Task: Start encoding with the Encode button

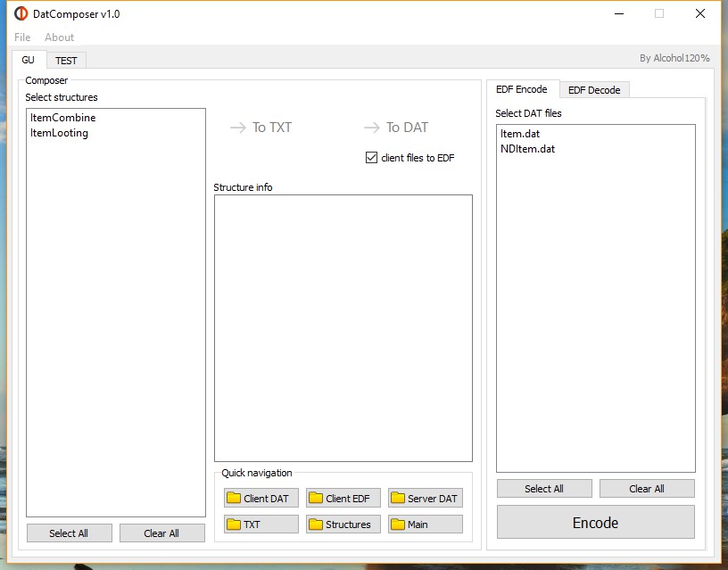Action: pos(596,523)
